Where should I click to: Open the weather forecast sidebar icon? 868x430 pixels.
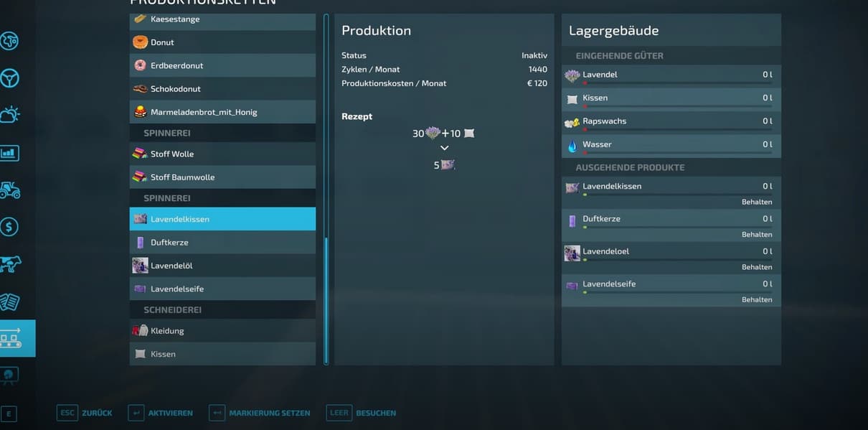(x=9, y=115)
